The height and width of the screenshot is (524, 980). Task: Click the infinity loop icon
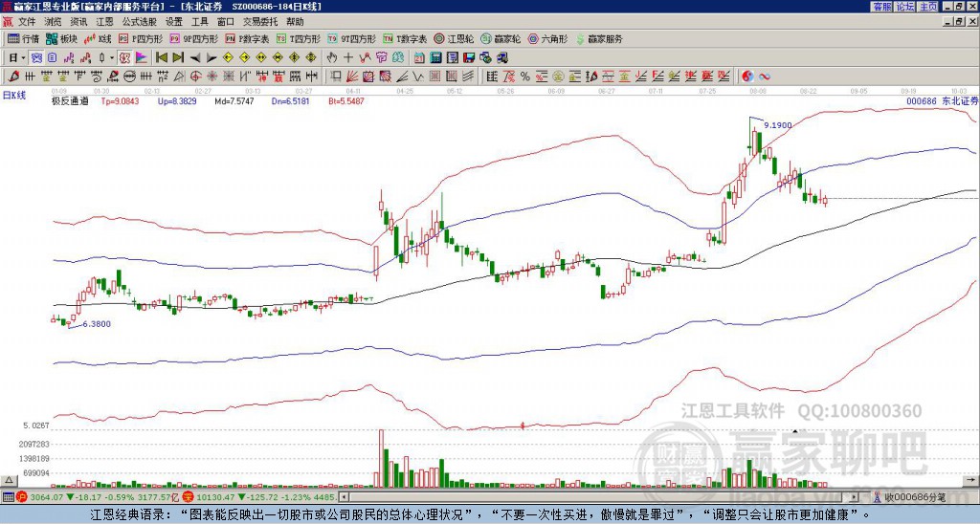[764, 76]
